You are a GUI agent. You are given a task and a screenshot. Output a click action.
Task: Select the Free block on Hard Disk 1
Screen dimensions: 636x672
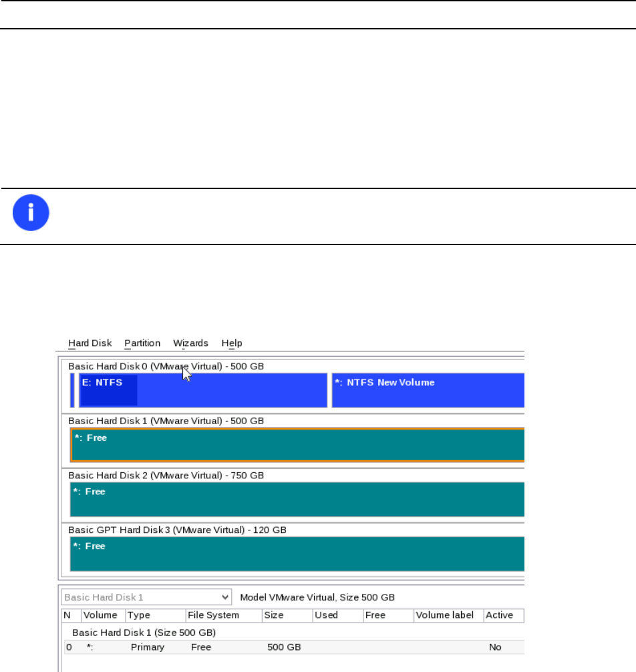pos(298,445)
